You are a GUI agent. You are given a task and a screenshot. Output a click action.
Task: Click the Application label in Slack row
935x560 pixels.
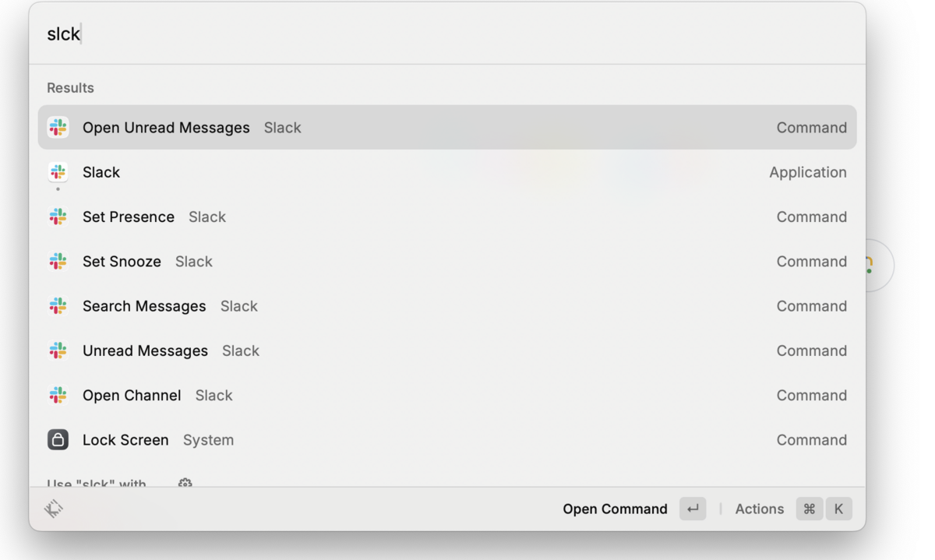(808, 172)
